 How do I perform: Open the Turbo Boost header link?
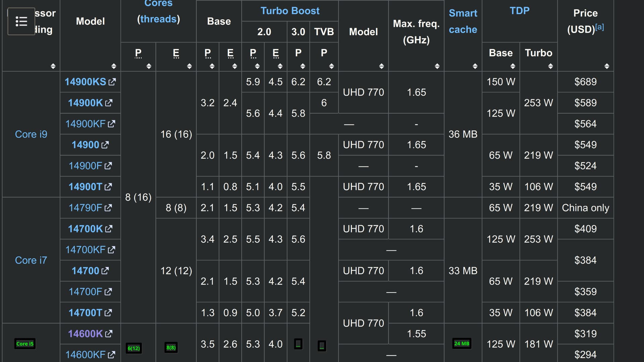[x=290, y=11]
